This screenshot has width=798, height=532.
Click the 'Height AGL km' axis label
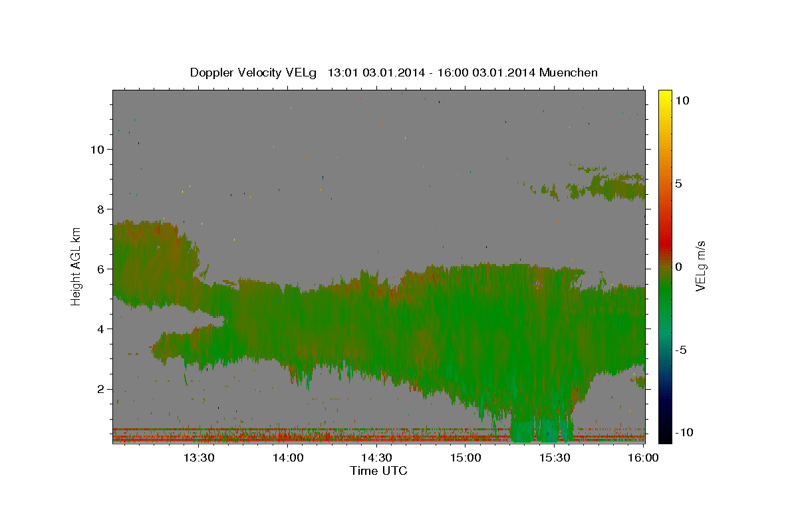tap(76, 266)
